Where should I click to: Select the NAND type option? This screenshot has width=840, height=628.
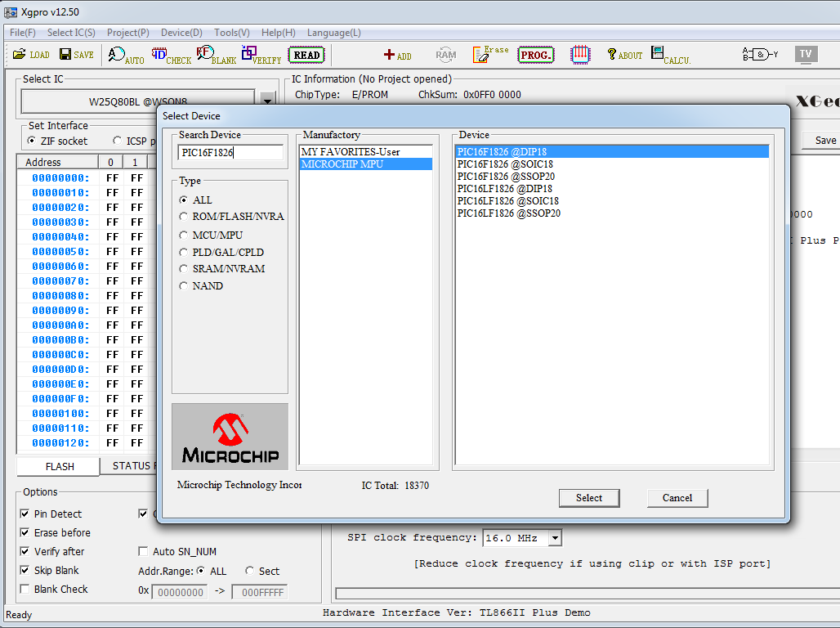184,286
